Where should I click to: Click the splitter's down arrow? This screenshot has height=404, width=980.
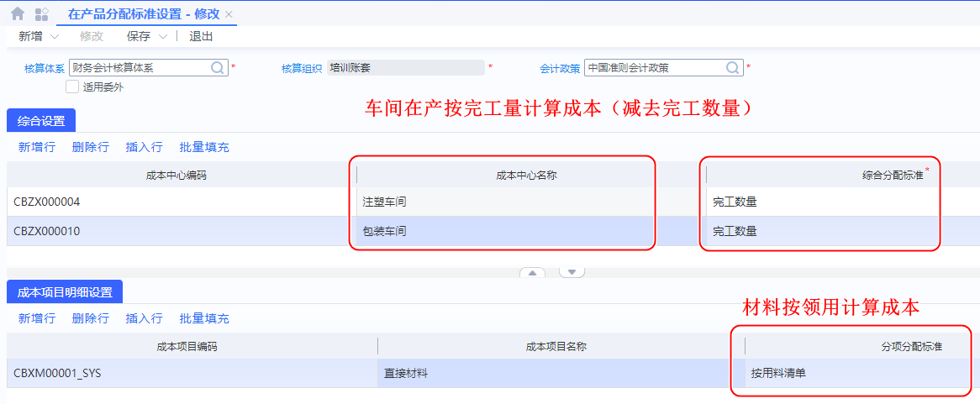point(572,272)
